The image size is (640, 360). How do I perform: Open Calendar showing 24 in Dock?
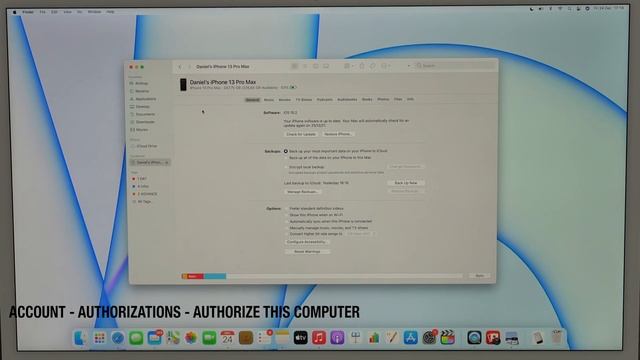point(227,338)
